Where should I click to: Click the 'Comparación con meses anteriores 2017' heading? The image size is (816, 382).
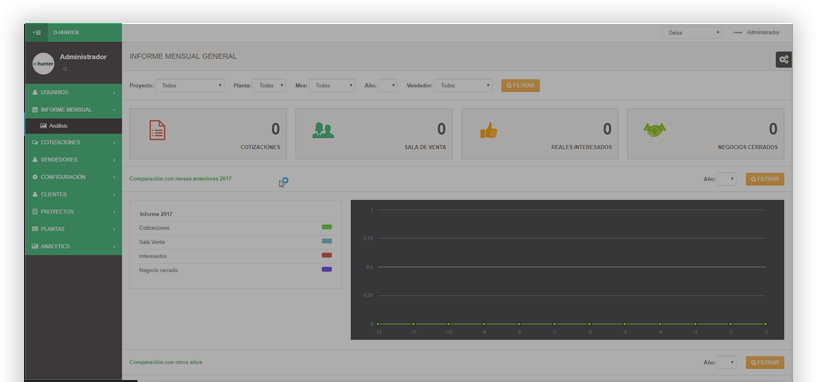pos(181,179)
